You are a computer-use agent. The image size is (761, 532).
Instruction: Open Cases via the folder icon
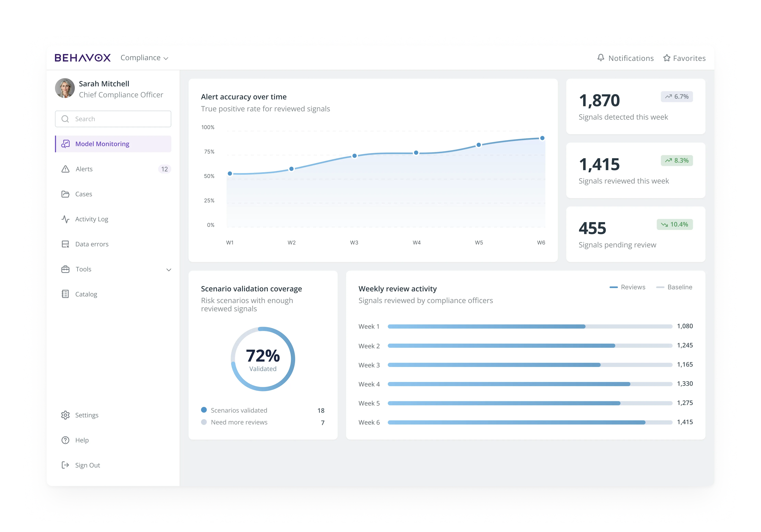(65, 194)
